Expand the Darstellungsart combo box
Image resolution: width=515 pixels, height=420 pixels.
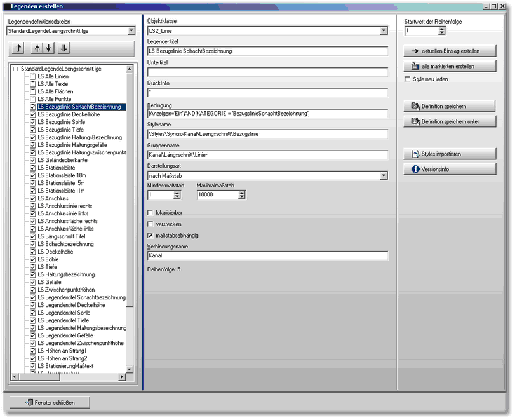[384, 175]
